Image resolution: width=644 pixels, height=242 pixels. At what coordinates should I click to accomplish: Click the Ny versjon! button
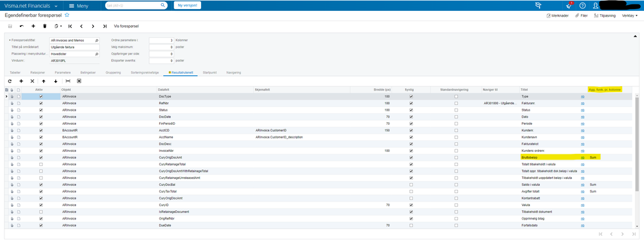click(x=188, y=5)
